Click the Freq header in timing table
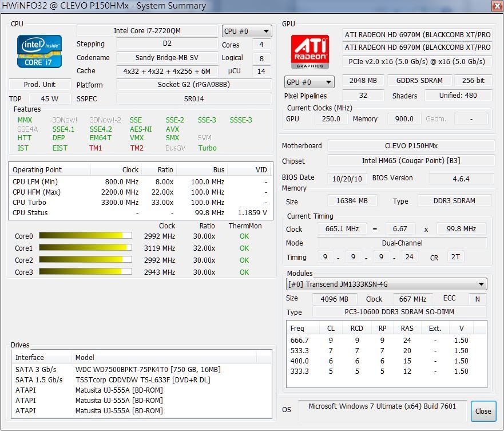Image resolution: width=504 pixels, height=431 pixels. pos(298,329)
